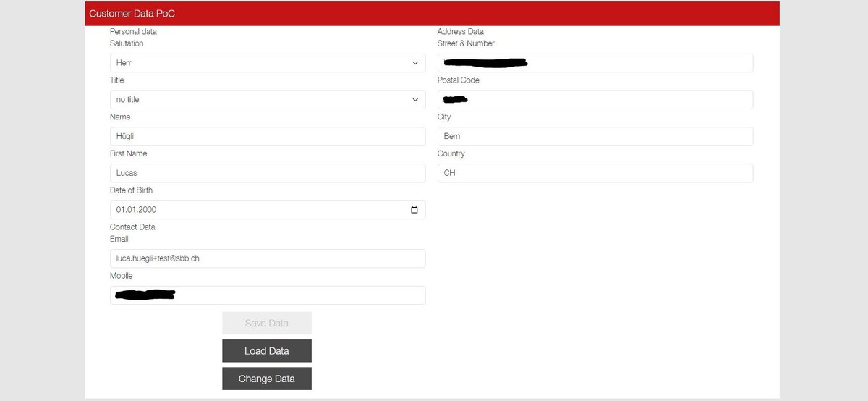868x401 pixels.
Task: Focus the Country field containing CH
Action: [595, 173]
